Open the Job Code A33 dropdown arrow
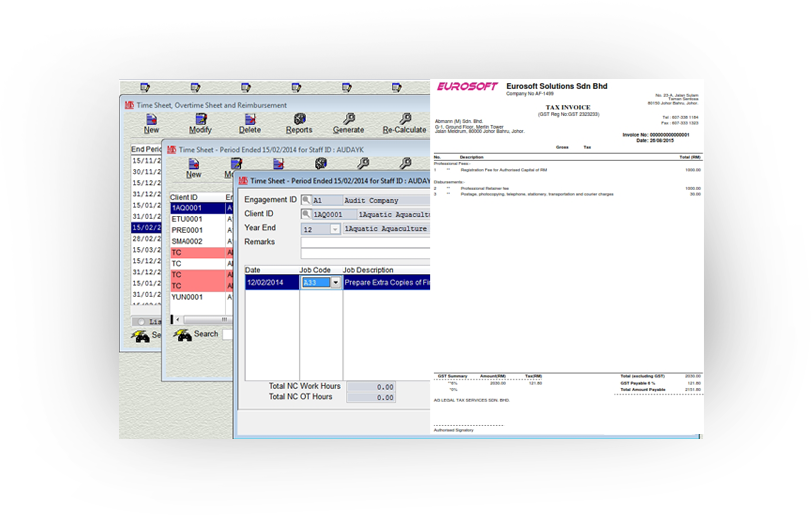The image size is (811, 515). pos(336,282)
